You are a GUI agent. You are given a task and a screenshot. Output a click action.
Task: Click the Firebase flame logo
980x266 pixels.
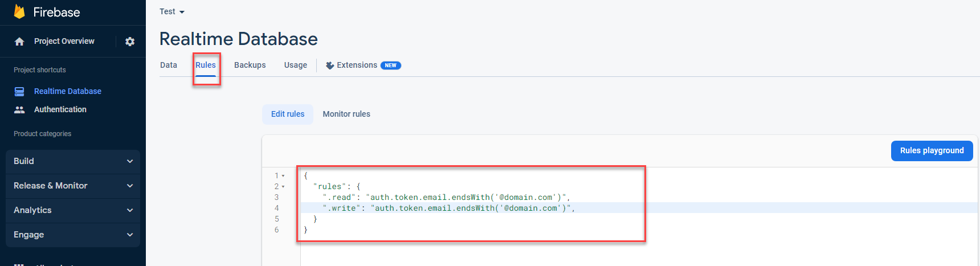[19, 11]
